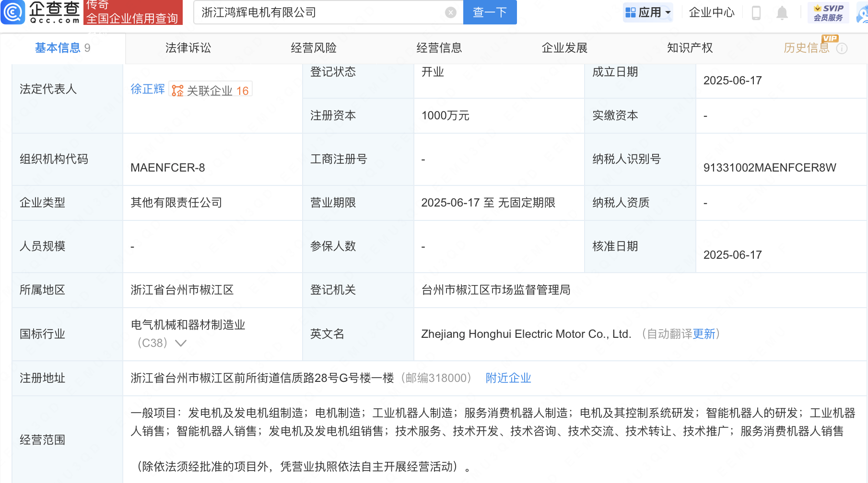Click the 查一下 search button

coord(490,12)
